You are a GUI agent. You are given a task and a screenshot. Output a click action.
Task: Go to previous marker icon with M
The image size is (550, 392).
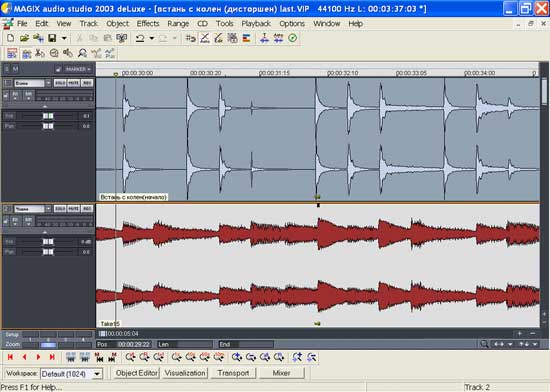click(x=99, y=357)
